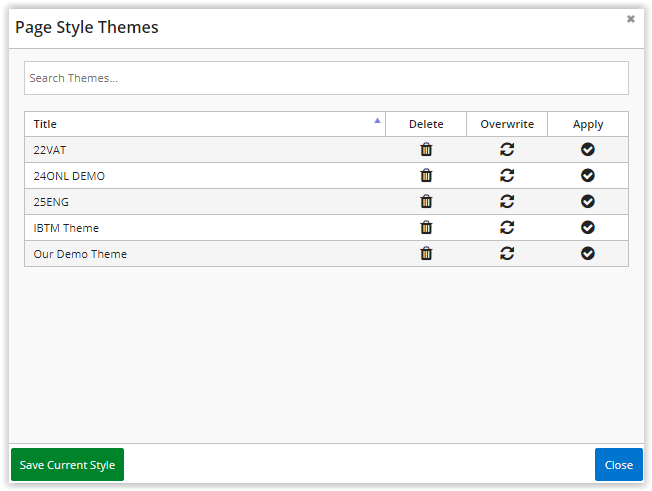Click the blue Close button

pos(619,464)
